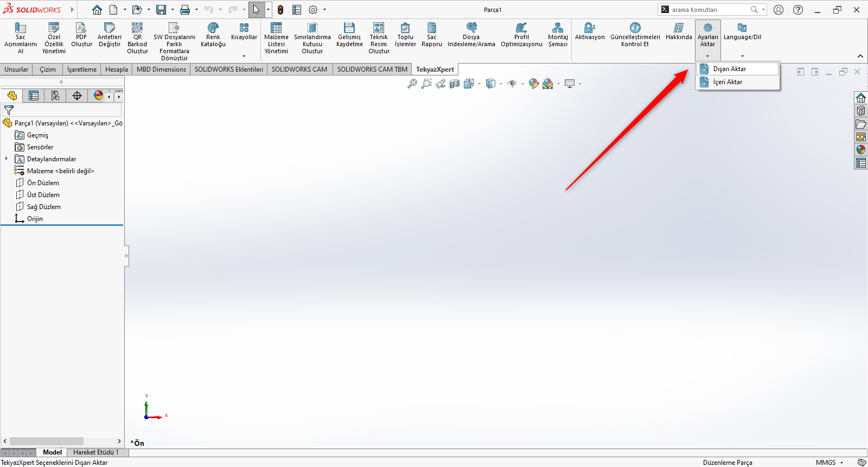This screenshot has width=868, height=467.
Task: Open the PropertyManager tab
Action: pos(34,96)
